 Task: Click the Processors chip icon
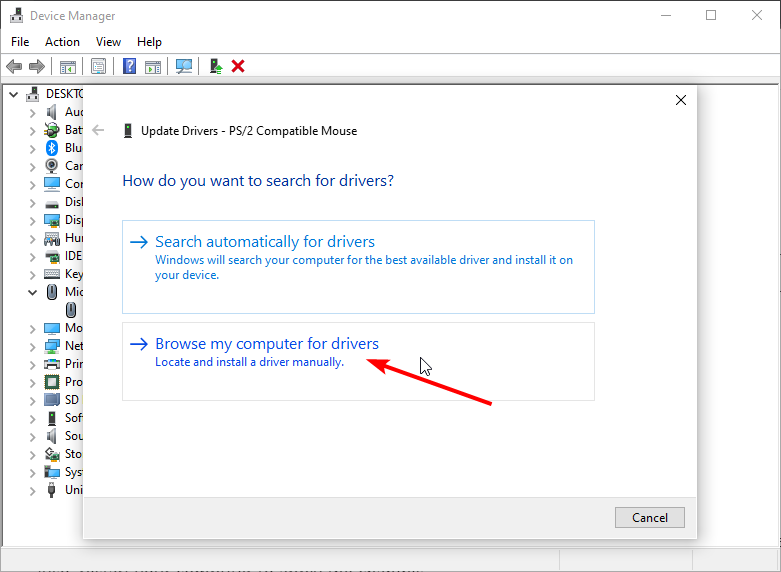click(x=52, y=382)
